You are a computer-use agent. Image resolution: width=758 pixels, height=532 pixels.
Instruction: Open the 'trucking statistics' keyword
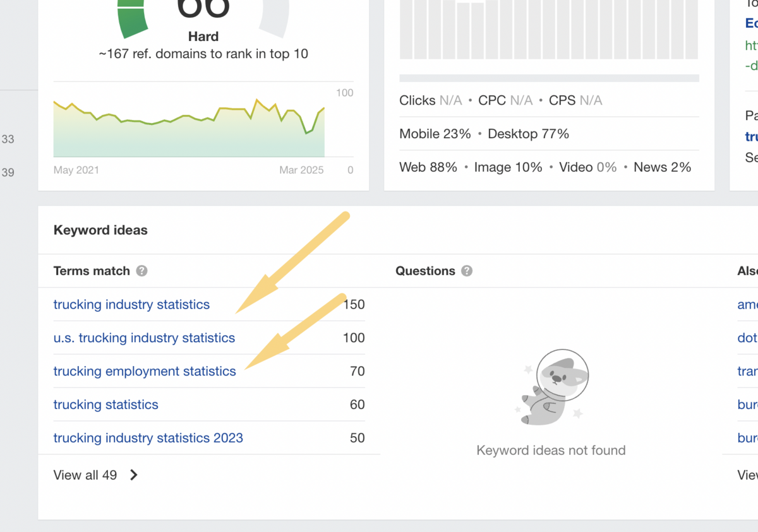(105, 405)
